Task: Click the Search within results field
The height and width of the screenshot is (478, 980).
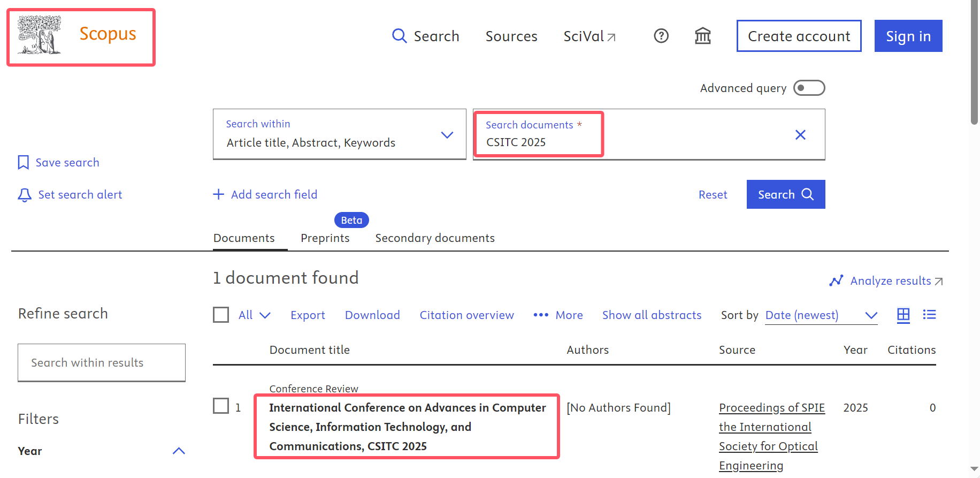Action: [x=102, y=362]
